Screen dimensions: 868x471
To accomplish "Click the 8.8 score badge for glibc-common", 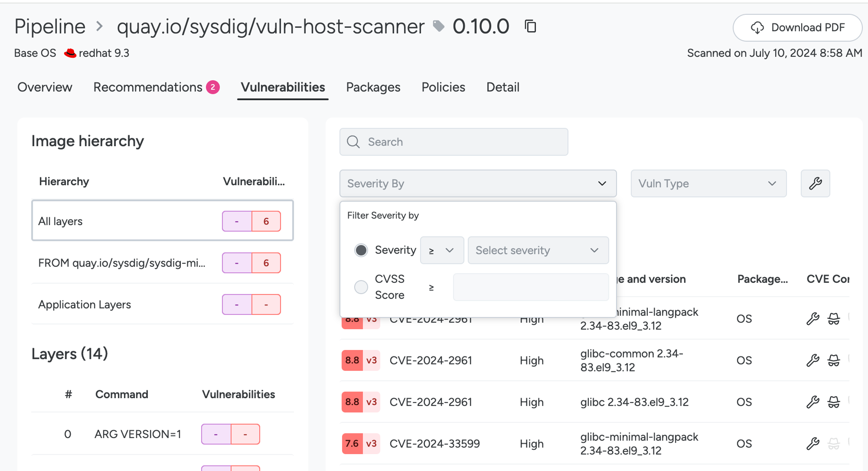I will click(352, 360).
